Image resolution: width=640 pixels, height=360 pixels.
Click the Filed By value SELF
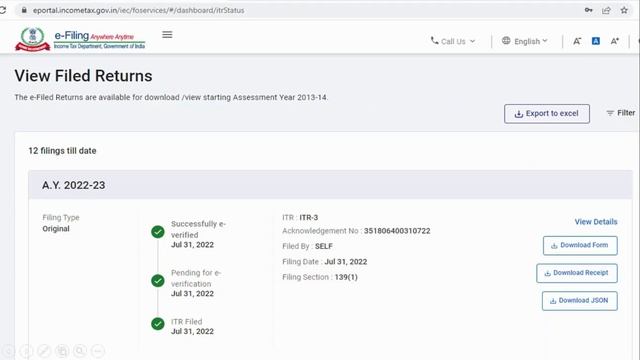pyautogui.click(x=324, y=246)
